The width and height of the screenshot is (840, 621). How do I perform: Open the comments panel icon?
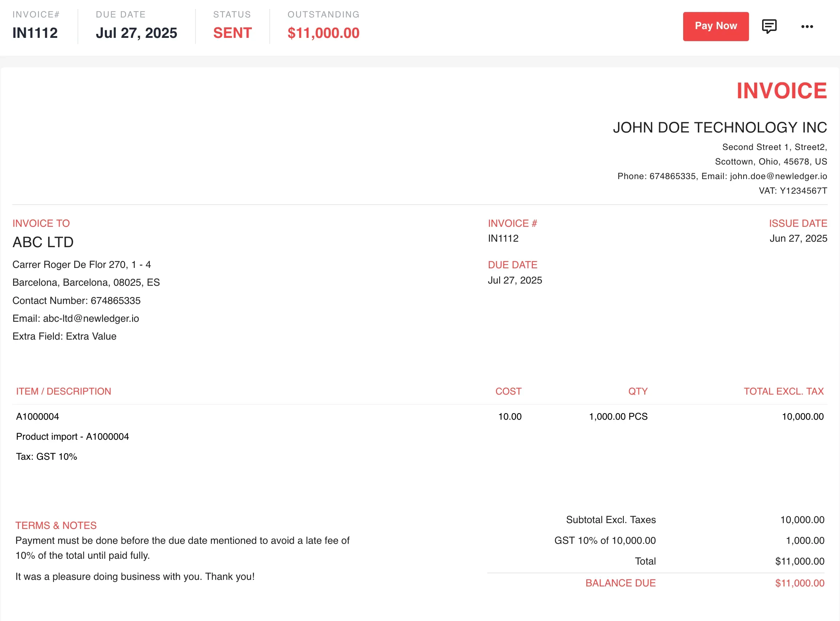(x=769, y=26)
